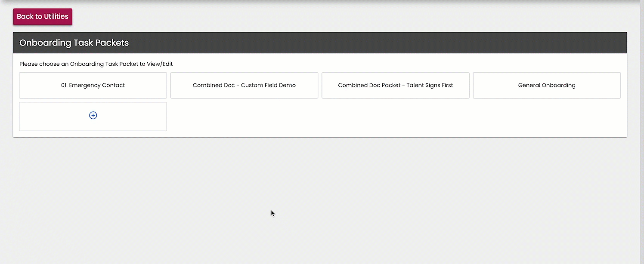Select Combined Doc - Custom Field Demo packet

[x=244, y=85]
